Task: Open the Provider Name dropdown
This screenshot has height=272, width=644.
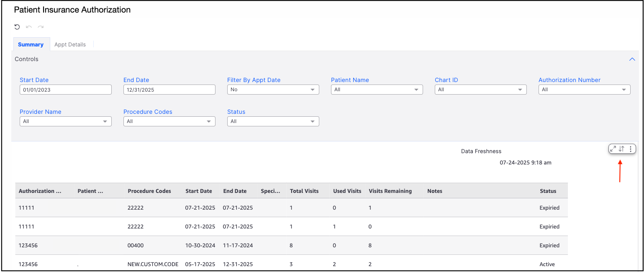Action: [x=66, y=121]
